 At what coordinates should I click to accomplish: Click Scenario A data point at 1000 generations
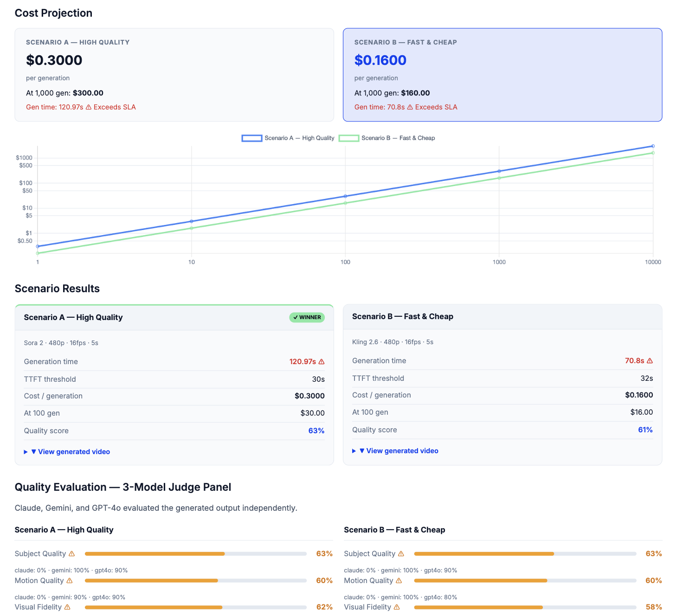(499, 171)
